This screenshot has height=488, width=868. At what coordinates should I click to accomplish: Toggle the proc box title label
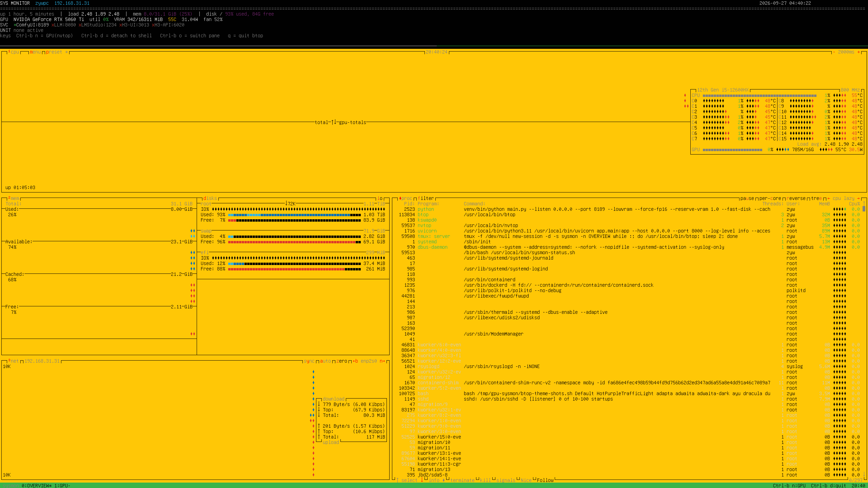click(x=406, y=198)
